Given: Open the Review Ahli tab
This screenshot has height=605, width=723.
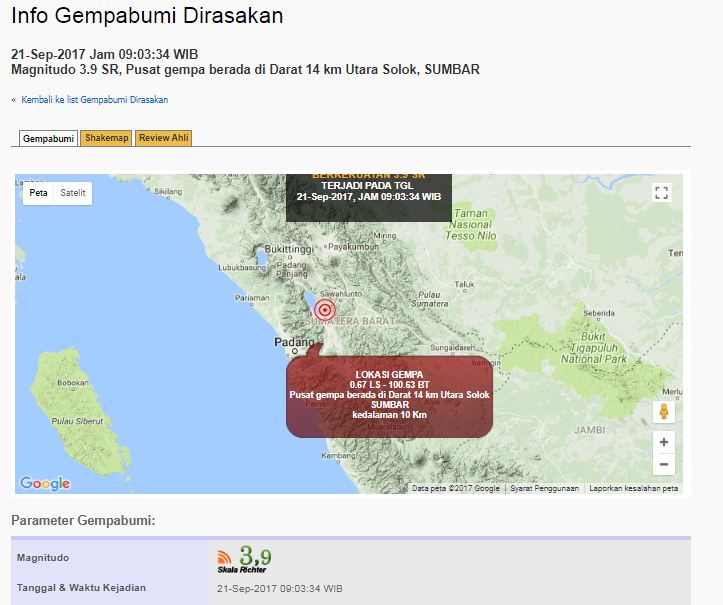Looking at the screenshot, I should [164, 138].
